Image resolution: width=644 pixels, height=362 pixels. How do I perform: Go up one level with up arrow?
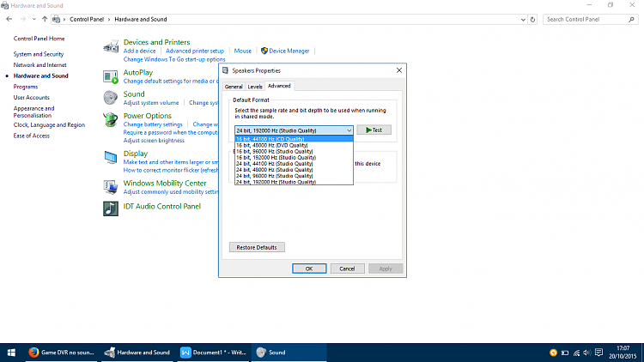(x=45, y=19)
